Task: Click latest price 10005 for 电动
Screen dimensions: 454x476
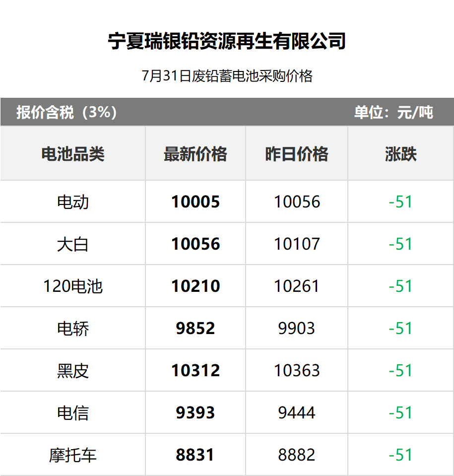Action: tap(195, 202)
